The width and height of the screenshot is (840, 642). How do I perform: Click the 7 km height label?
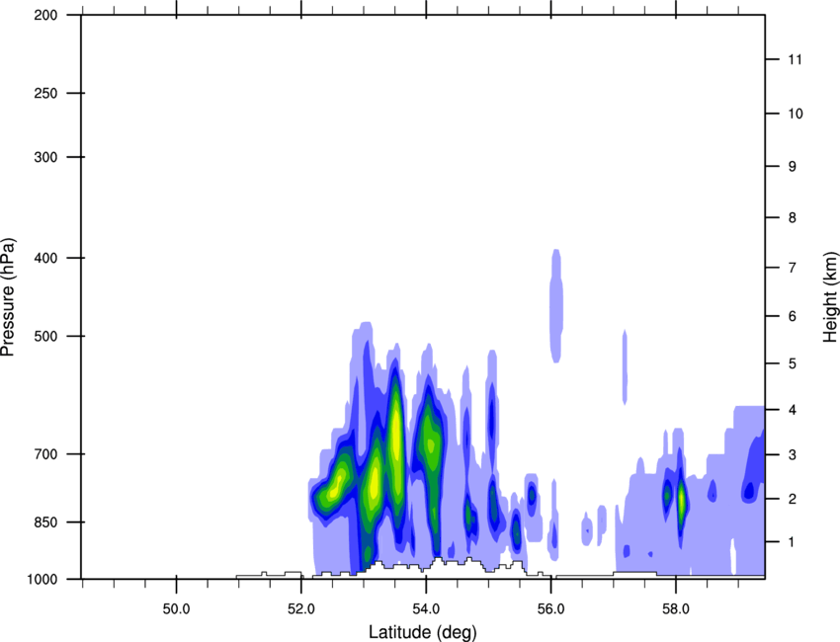[x=793, y=268]
